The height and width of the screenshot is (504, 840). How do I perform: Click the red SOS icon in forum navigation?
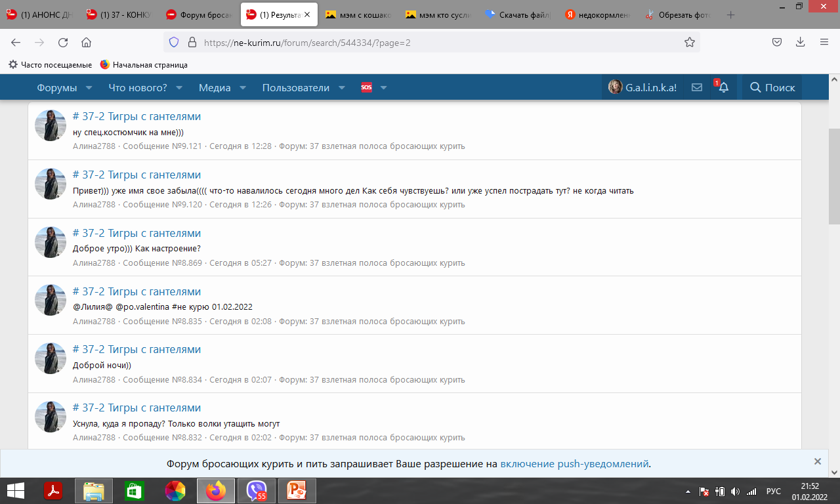[366, 87]
